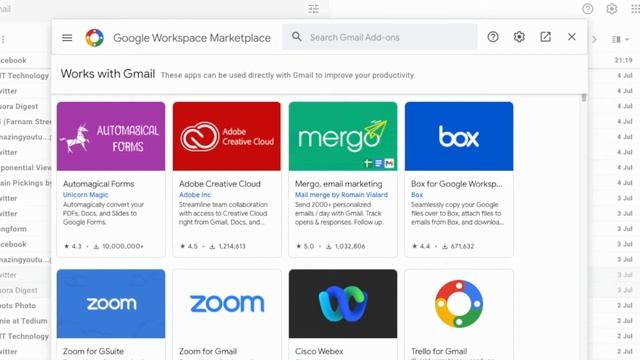640x360 pixels.
Task: Go to newer emails chevron in Gmail
Action: (594, 40)
